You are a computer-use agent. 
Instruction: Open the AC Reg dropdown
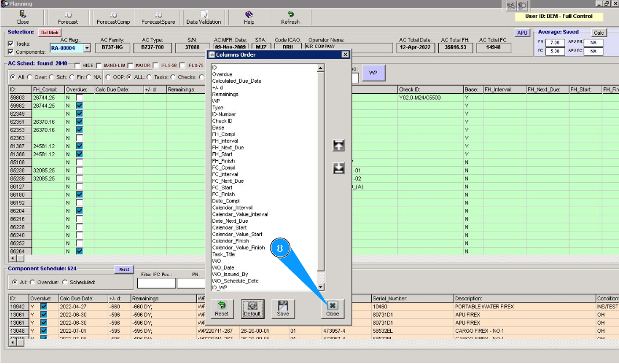point(87,49)
